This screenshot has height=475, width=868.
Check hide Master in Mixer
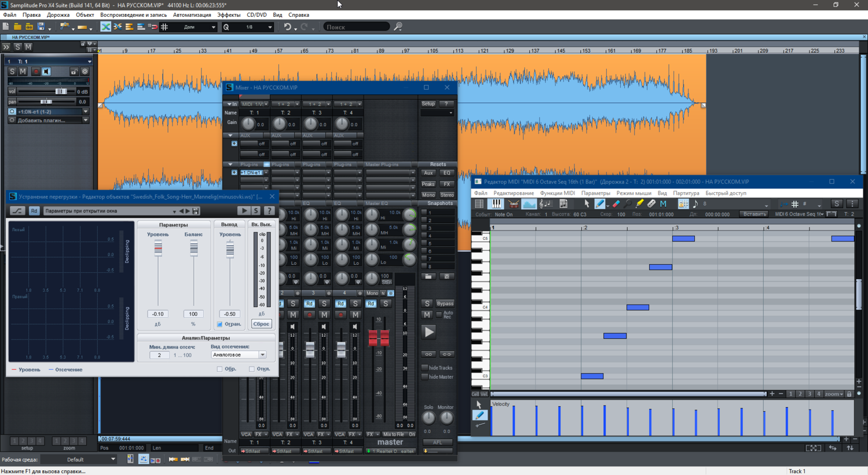tap(424, 377)
